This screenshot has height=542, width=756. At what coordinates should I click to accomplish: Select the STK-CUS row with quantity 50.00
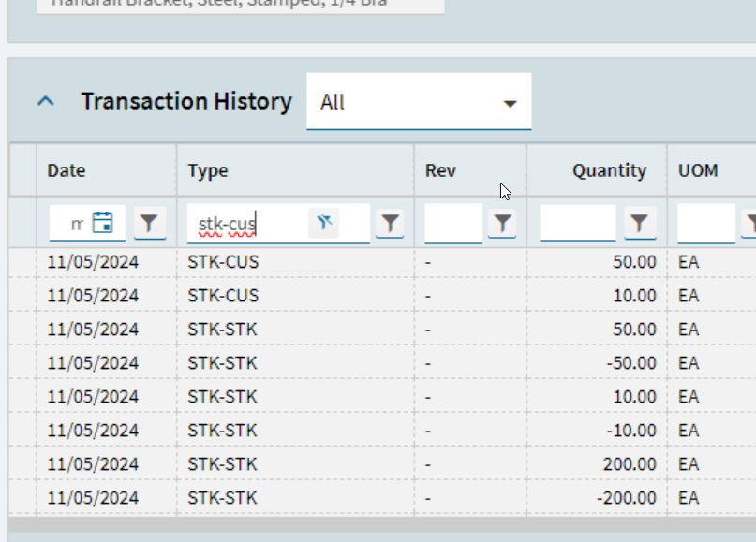(x=382, y=262)
